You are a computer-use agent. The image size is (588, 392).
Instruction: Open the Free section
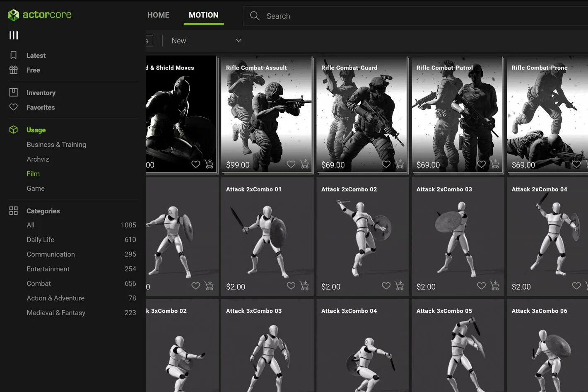(x=33, y=70)
